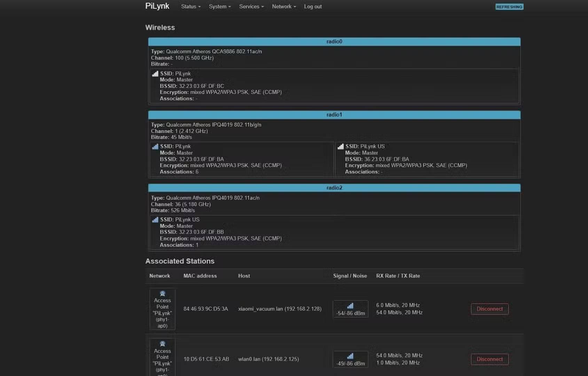Click access point icon for xiaomi_vacuum station
Viewport: 588px width, 376px height.
pos(162,293)
